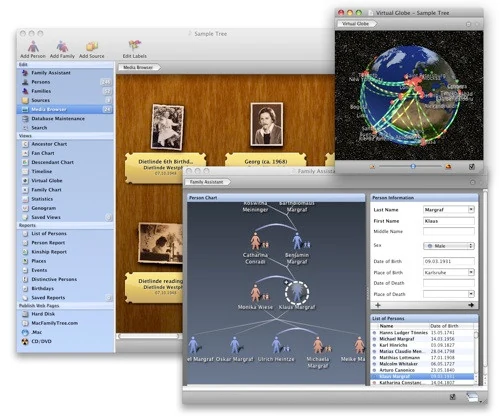Select Hard Disk publish option

click(x=65, y=314)
